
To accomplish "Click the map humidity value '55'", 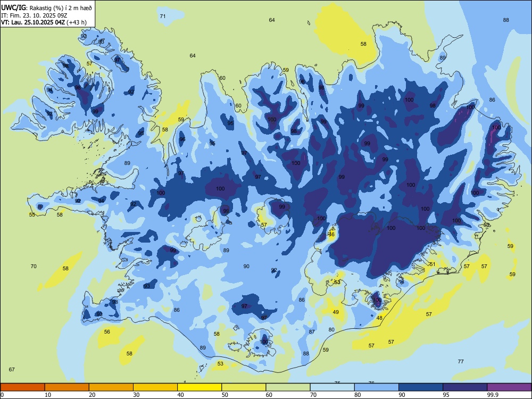I will 32,215.
